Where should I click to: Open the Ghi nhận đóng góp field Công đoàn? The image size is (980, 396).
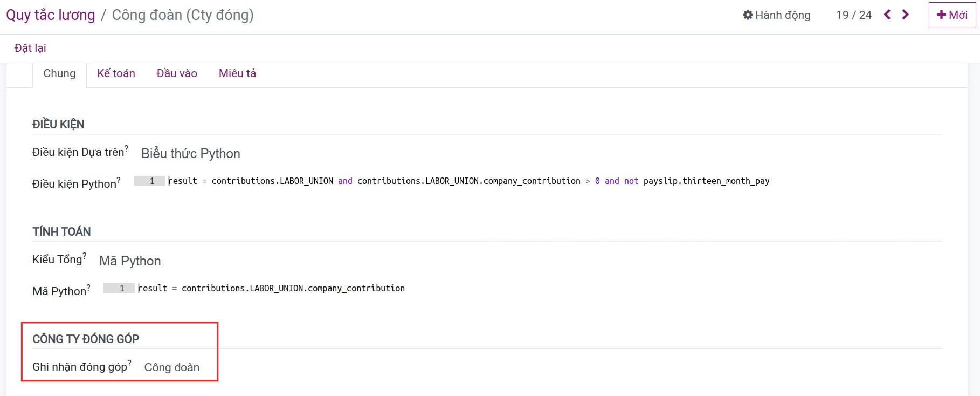(172, 367)
